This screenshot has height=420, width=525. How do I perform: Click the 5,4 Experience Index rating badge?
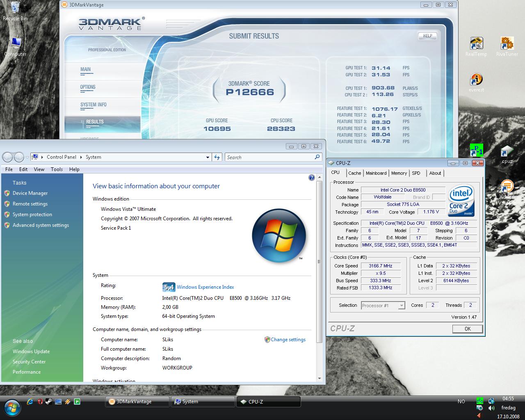point(169,287)
